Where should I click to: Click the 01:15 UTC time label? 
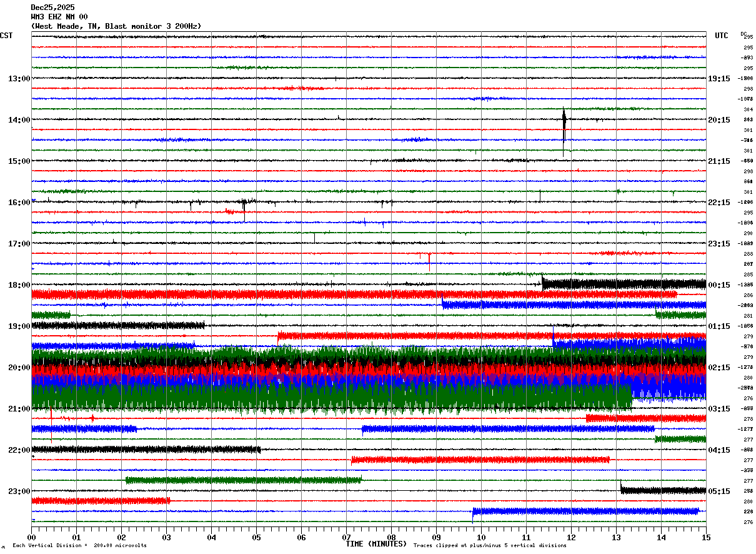(x=719, y=326)
